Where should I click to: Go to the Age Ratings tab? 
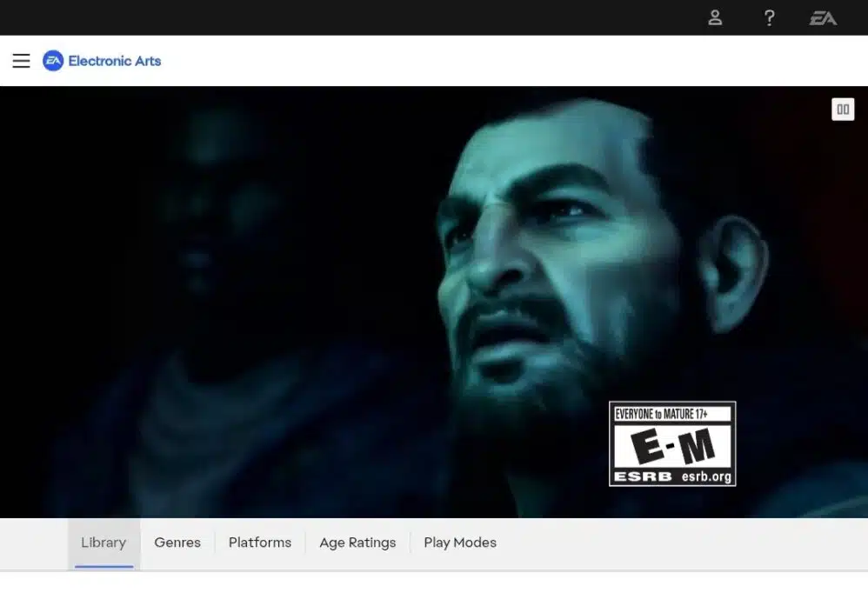[x=357, y=543]
